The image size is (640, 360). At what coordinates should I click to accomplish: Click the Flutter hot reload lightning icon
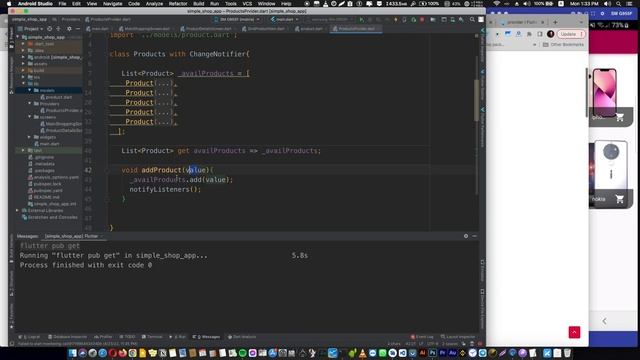click(x=396, y=19)
